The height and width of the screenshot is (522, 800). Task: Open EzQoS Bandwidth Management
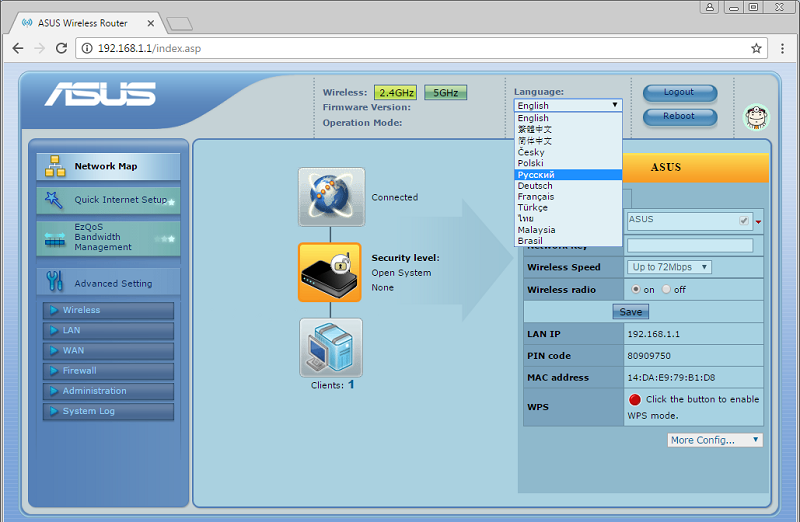pyautogui.click(x=108, y=237)
